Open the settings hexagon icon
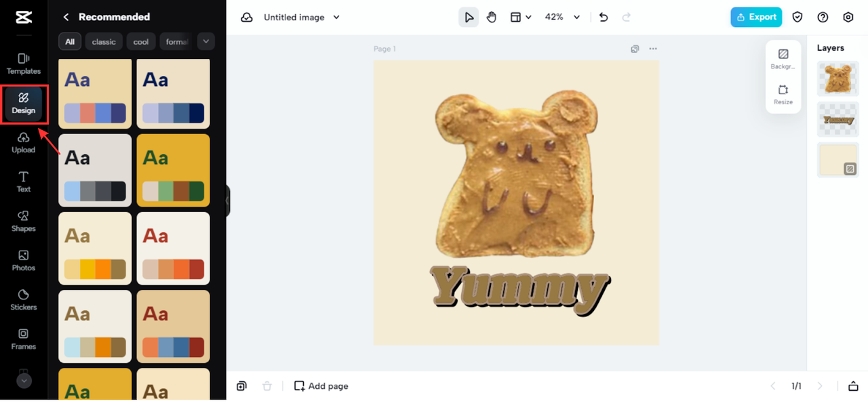The height and width of the screenshot is (403, 868). [848, 17]
